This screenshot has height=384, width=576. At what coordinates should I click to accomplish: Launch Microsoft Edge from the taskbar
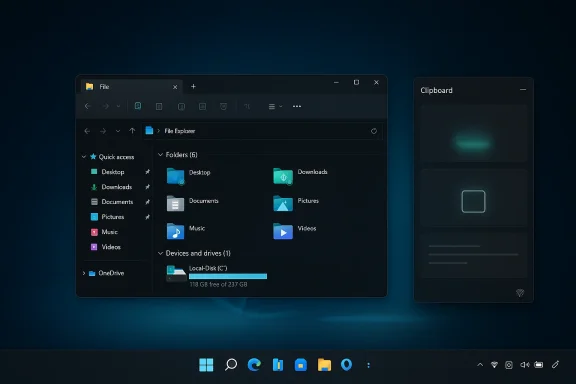254,365
